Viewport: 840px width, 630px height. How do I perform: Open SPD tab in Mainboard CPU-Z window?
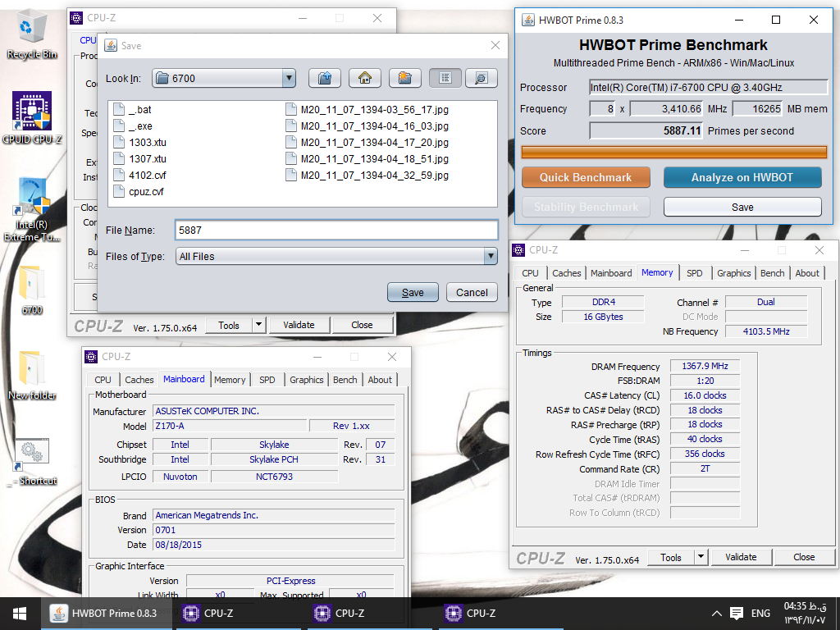[x=267, y=380]
